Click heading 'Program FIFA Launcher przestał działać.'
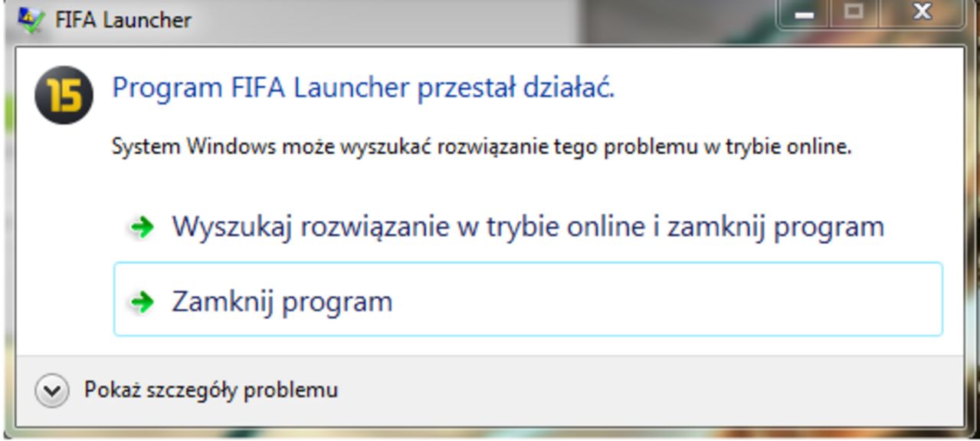980x441 pixels. pos(364,88)
